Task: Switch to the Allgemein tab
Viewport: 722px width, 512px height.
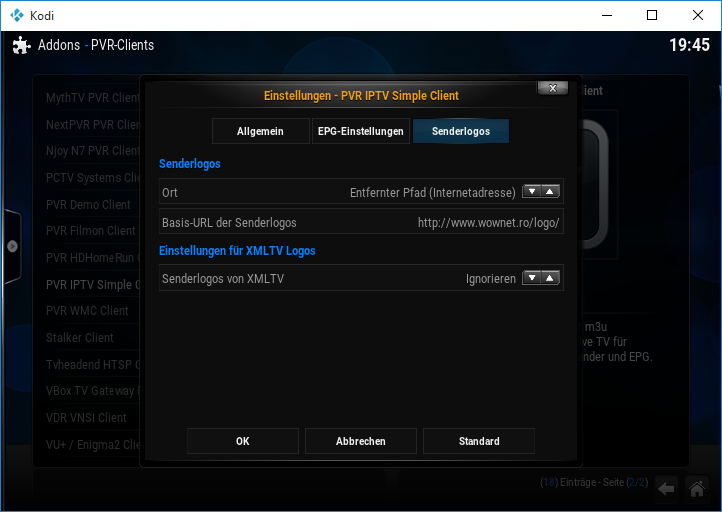Action: click(x=261, y=131)
